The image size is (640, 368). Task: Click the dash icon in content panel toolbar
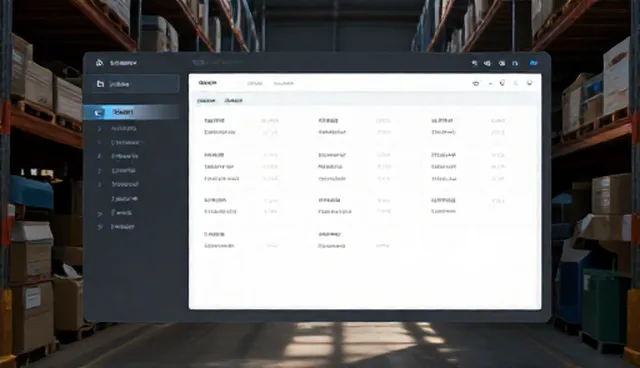pyautogui.click(x=490, y=83)
